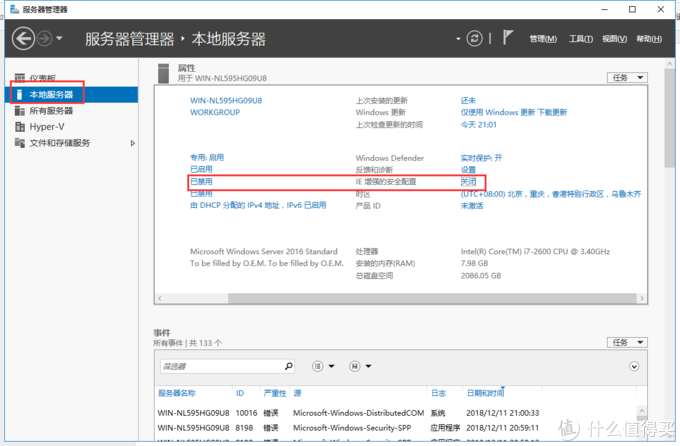The height and width of the screenshot is (446, 680).
Task: Click the properties scrollbar right arrow
Action: [642, 298]
